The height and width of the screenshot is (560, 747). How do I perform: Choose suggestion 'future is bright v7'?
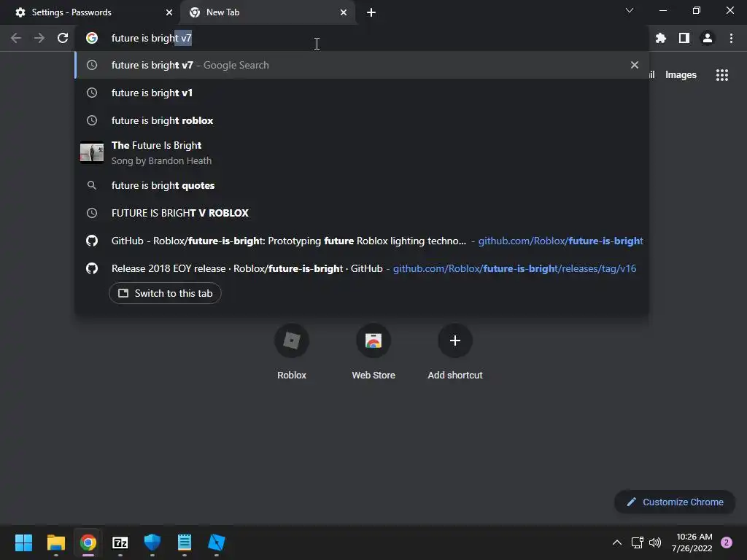pos(362,65)
